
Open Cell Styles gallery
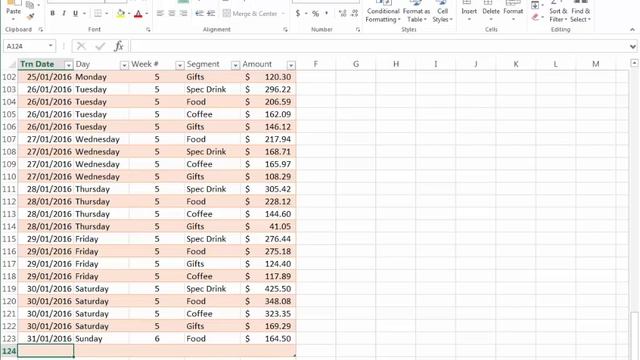click(x=442, y=11)
